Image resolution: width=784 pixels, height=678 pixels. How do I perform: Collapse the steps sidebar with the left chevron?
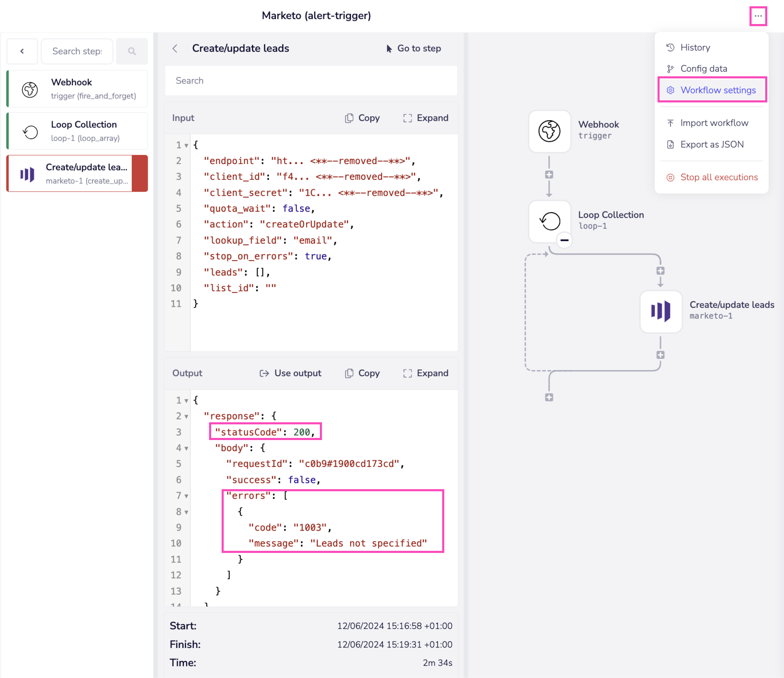(x=22, y=51)
